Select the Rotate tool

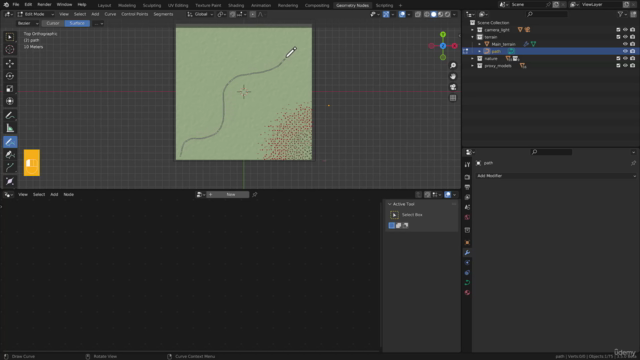click(10, 76)
